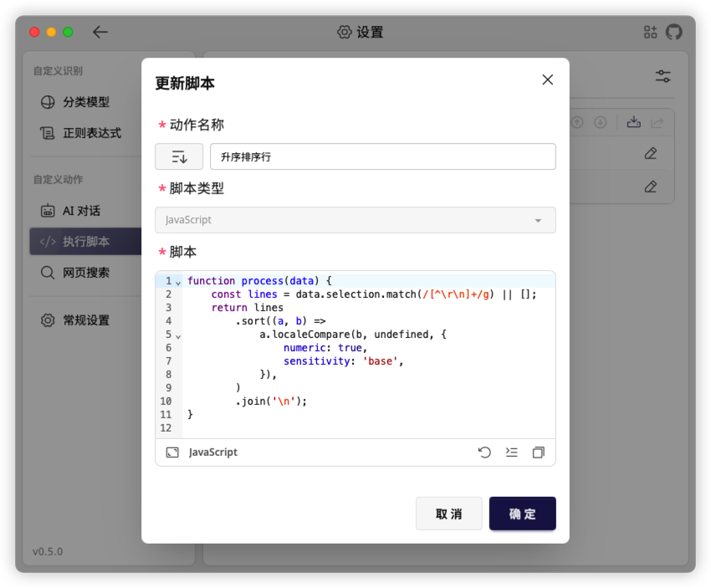Close the 更新脚本 dialog
The height and width of the screenshot is (588, 711).
coord(547,79)
